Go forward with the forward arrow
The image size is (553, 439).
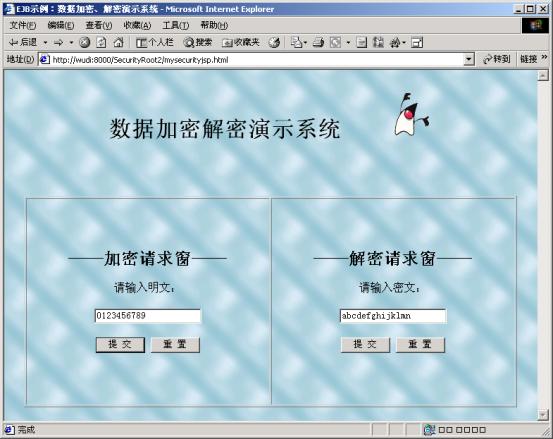[59, 43]
